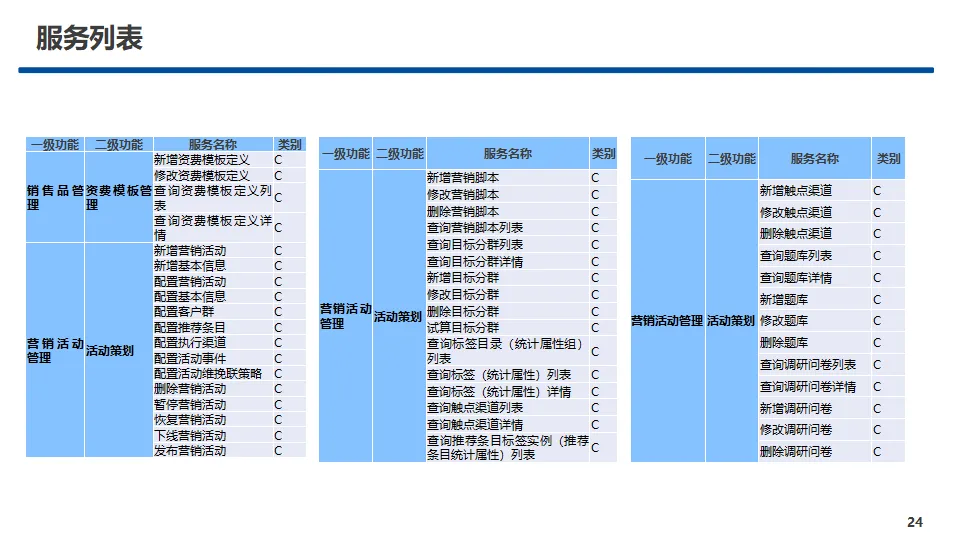Screen dimensions: 960x540
Task: Select the 新增题库 cell
Action: pyautogui.click(x=814, y=299)
